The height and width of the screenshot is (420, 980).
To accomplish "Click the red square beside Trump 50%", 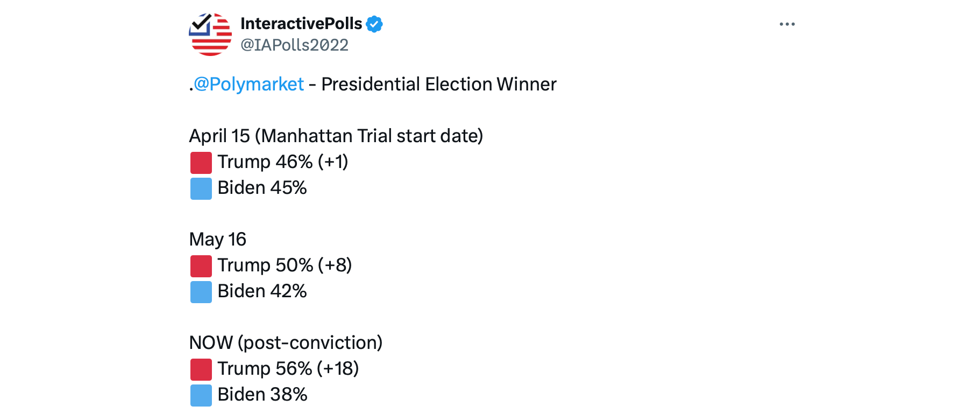I will (x=201, y=266).
